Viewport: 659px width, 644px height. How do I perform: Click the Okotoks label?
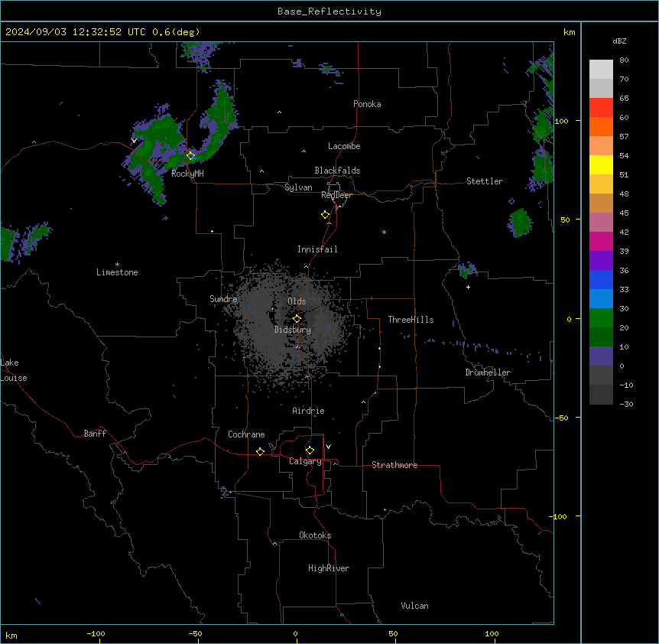pos(315,535)
